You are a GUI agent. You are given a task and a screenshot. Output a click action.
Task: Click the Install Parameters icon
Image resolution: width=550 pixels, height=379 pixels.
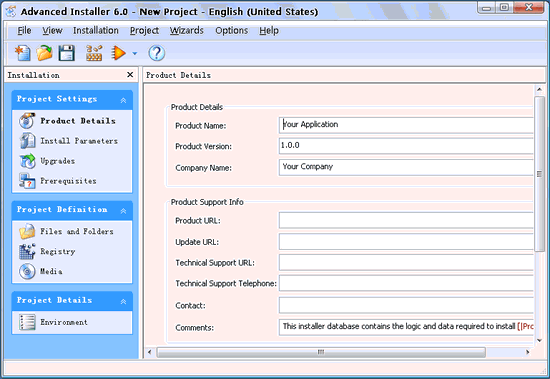pos(27,141)
